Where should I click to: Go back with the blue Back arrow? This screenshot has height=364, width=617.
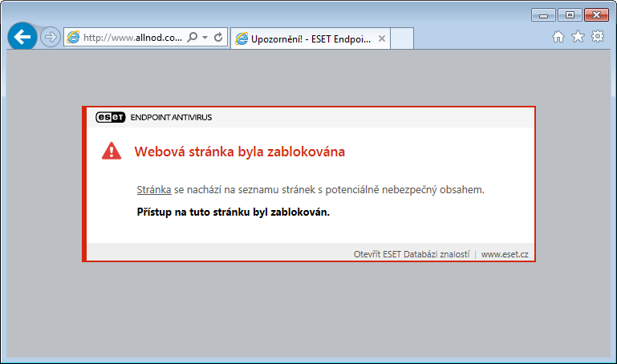tap(22, 37)
